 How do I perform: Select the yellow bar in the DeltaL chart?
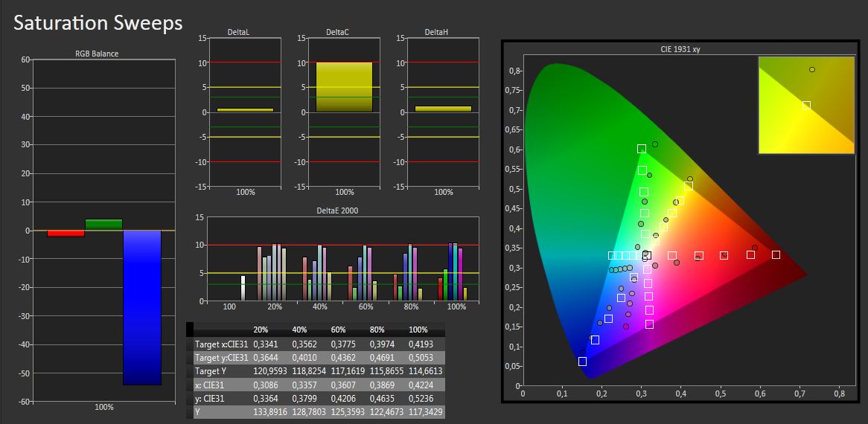click(245, 110)
